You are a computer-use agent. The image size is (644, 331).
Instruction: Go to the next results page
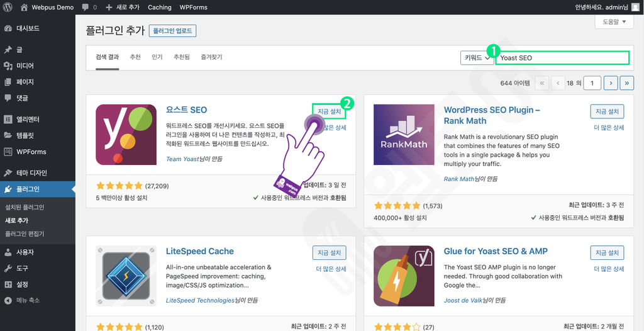pyautogui.click(x=611, y=83)
